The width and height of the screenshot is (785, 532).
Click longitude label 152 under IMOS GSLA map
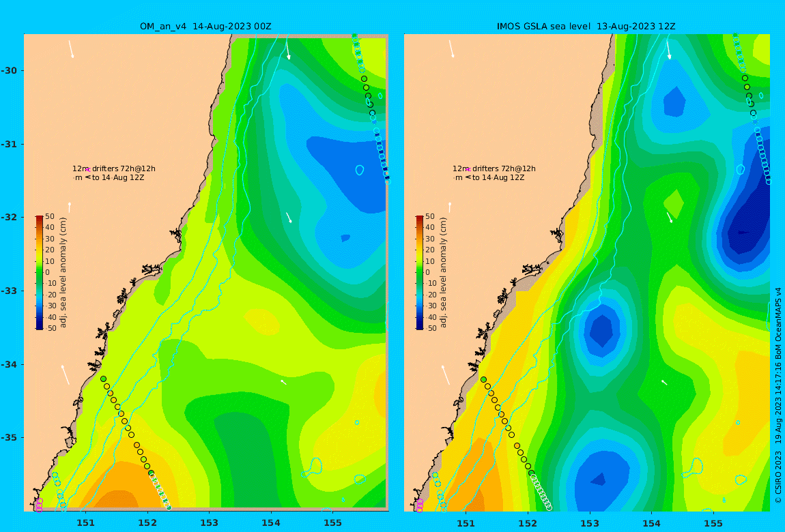(x=528, y=523)
